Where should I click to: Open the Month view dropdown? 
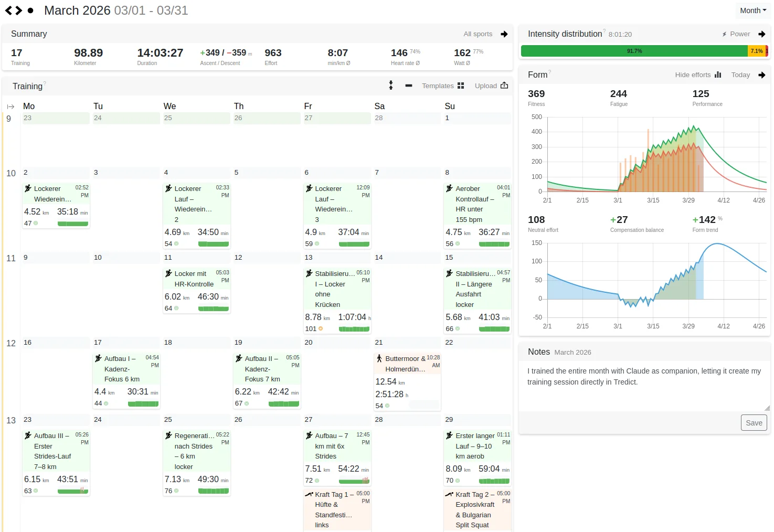752,10
